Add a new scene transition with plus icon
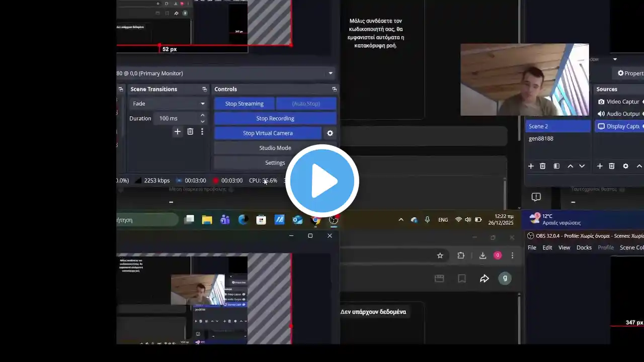Screen dimensions: 644x362 tap(177, 132)
